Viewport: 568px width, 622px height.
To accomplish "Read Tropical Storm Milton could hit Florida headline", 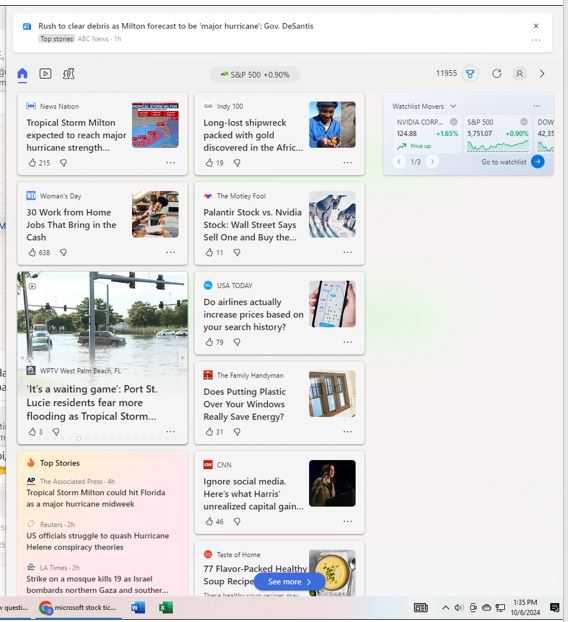I will pos(96,498).
